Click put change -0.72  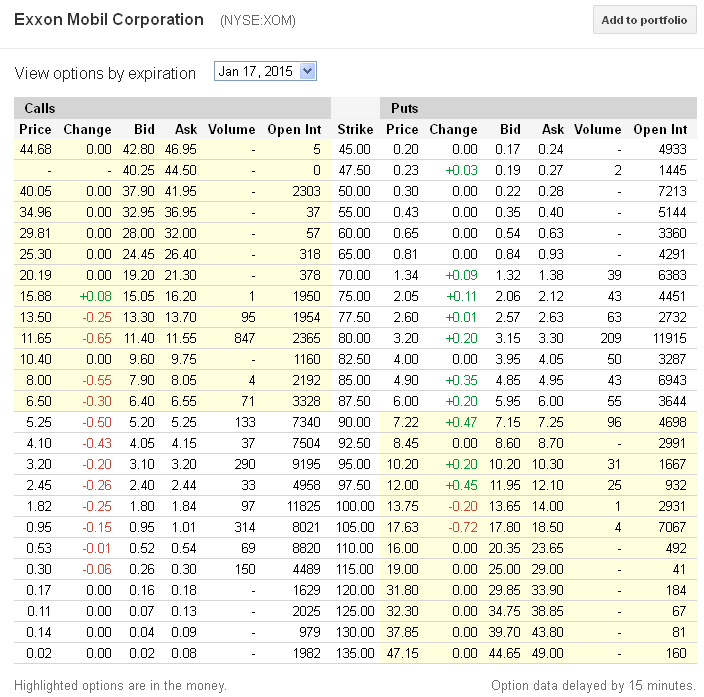pos(462,527)
